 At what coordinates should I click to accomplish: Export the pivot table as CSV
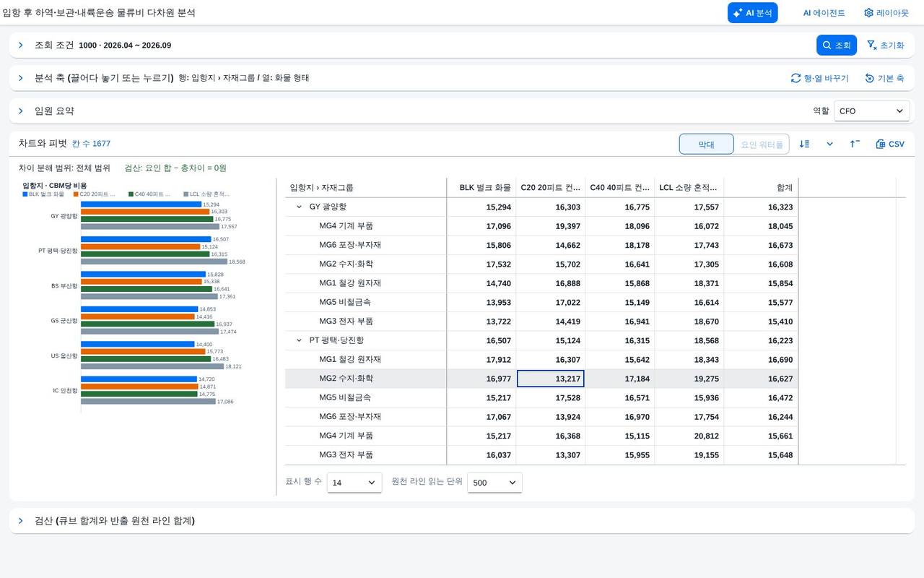(x=890, y=144)
